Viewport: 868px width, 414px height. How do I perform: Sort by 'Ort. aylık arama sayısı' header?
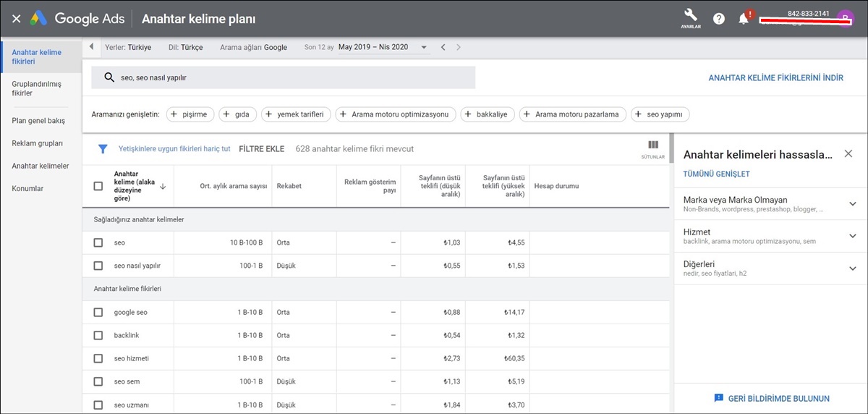[x=234, y=186]
